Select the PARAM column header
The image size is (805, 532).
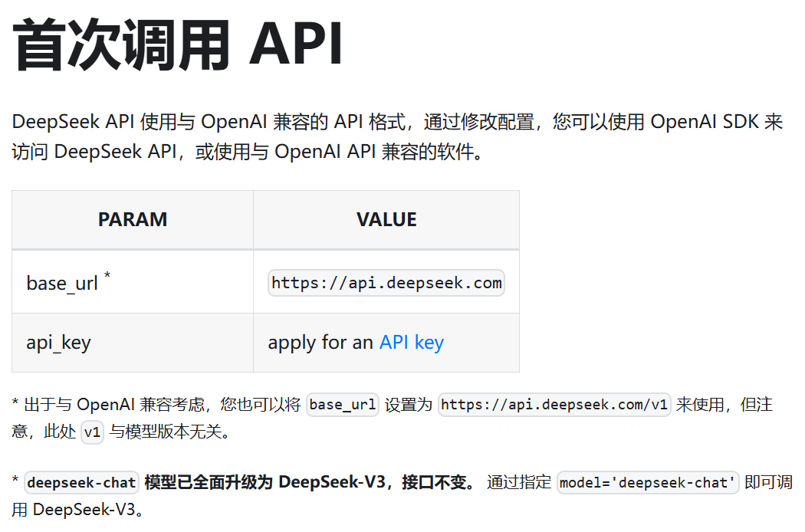(x=133, y=220)
